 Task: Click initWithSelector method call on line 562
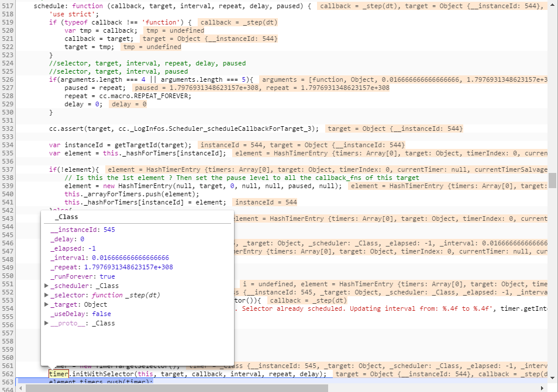point(103,374)
